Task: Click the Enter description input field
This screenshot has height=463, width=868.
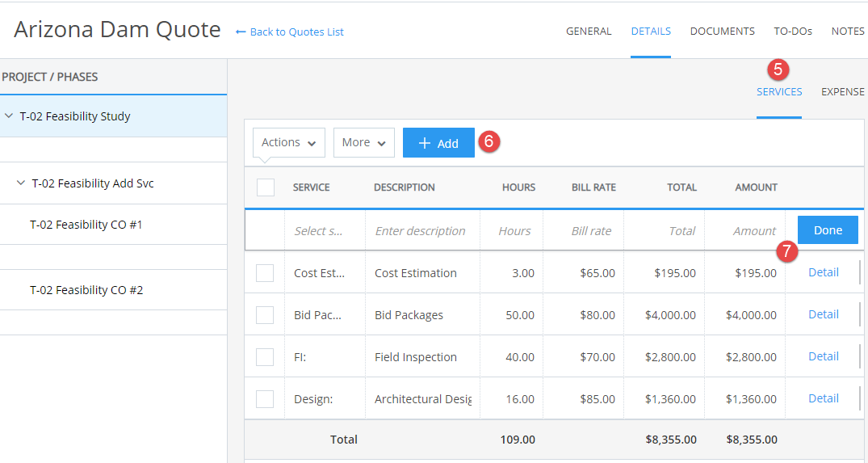Action: (422, 231)
